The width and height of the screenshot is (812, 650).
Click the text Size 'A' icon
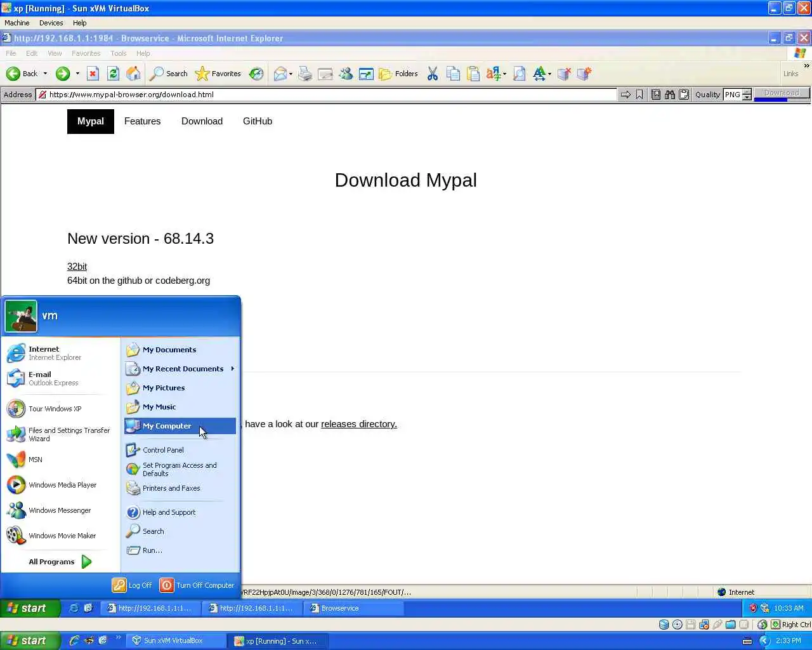coord(539,74)
